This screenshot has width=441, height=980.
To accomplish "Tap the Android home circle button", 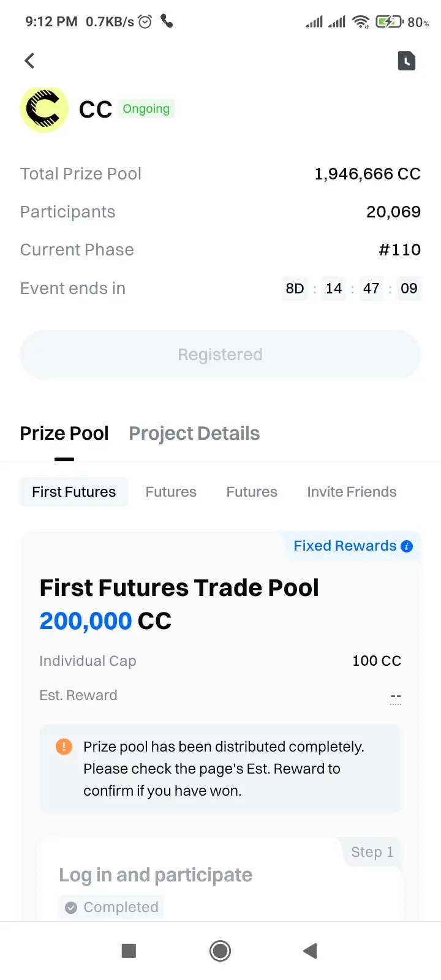I will click(x=221, y=951).
